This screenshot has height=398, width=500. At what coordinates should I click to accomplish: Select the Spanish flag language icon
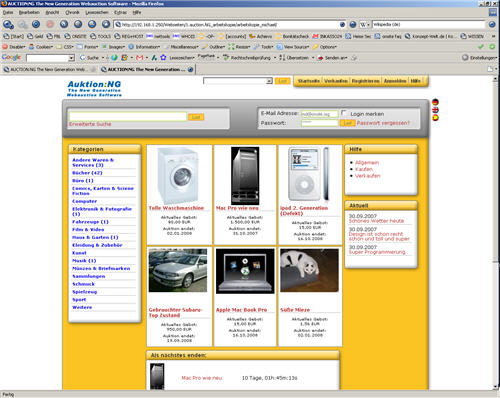[435, 117]
